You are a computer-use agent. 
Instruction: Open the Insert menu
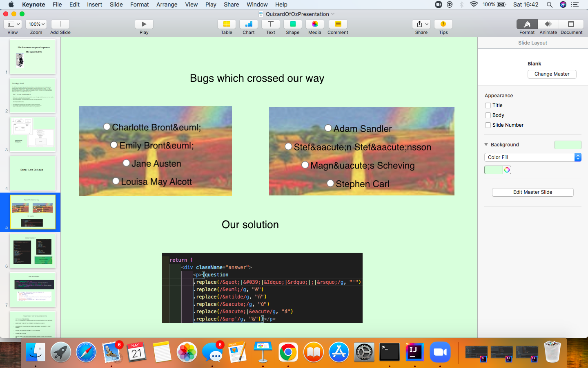(x=95, y=4)
